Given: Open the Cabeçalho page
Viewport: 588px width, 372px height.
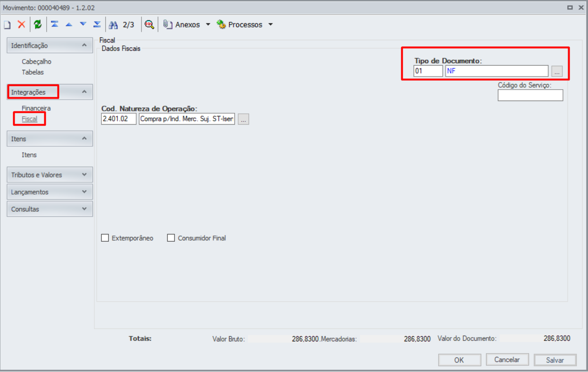Looking at the screenshot, I should [36, 61].
